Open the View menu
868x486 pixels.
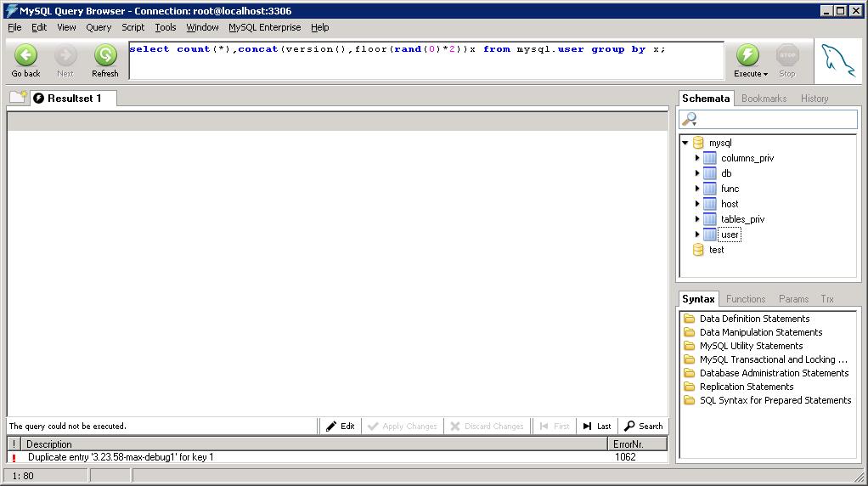point(66,27)
